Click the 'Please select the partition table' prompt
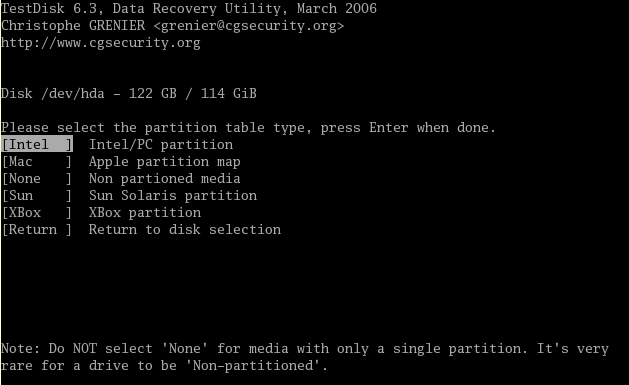 (x=248, y=128)
